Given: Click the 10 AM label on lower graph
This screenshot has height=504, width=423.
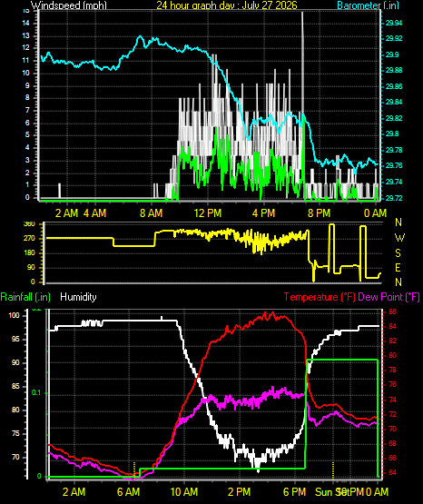Looking at the screenshot, I should pyautogui.click(x=184, y=492).
